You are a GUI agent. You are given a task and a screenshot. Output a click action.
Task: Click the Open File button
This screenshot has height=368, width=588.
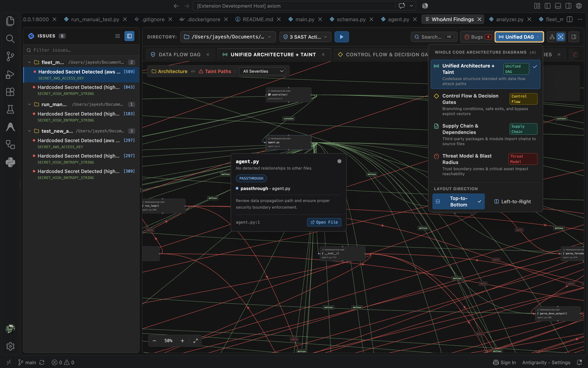click(x=324, y=222)
